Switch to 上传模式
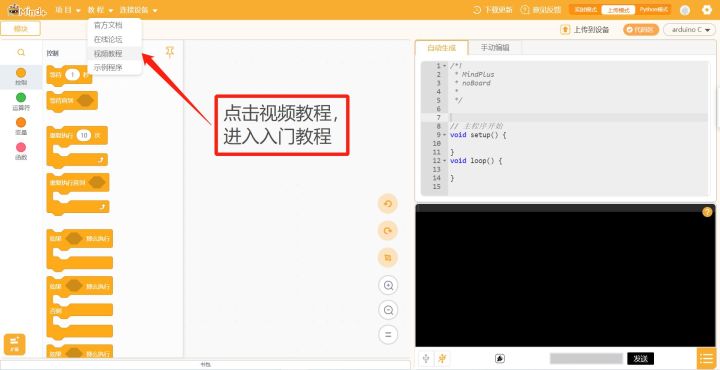720x370 pixels. 618,10
